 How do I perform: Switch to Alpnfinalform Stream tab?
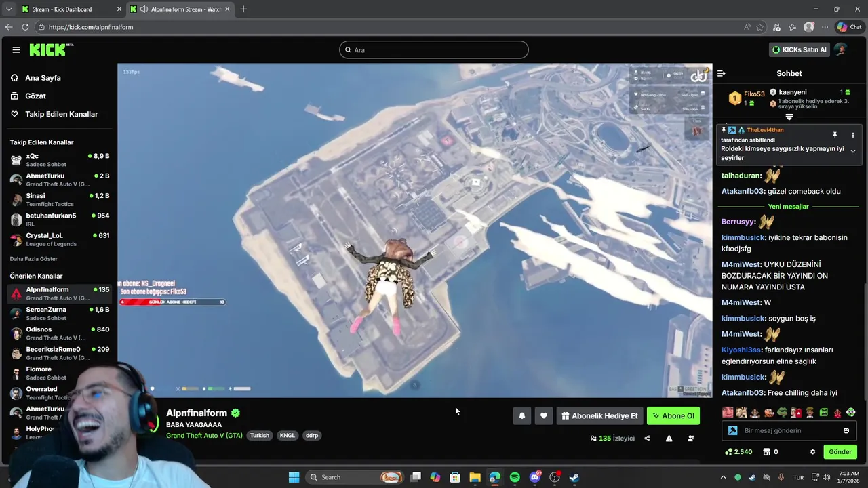point(180,9)
